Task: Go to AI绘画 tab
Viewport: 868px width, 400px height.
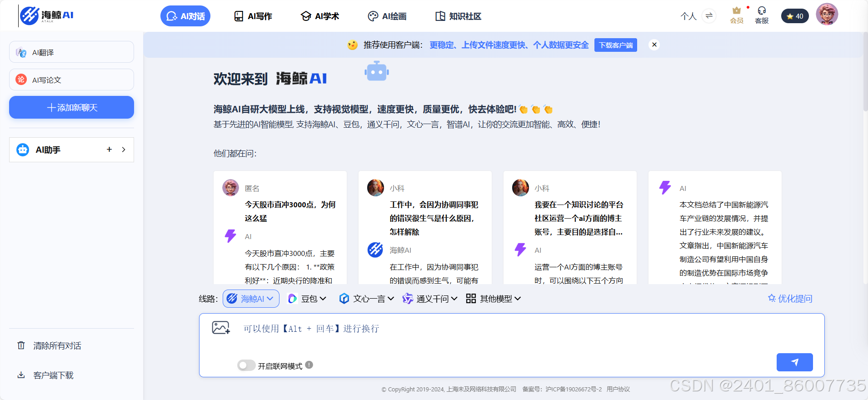Action: [x=387, y=16]
